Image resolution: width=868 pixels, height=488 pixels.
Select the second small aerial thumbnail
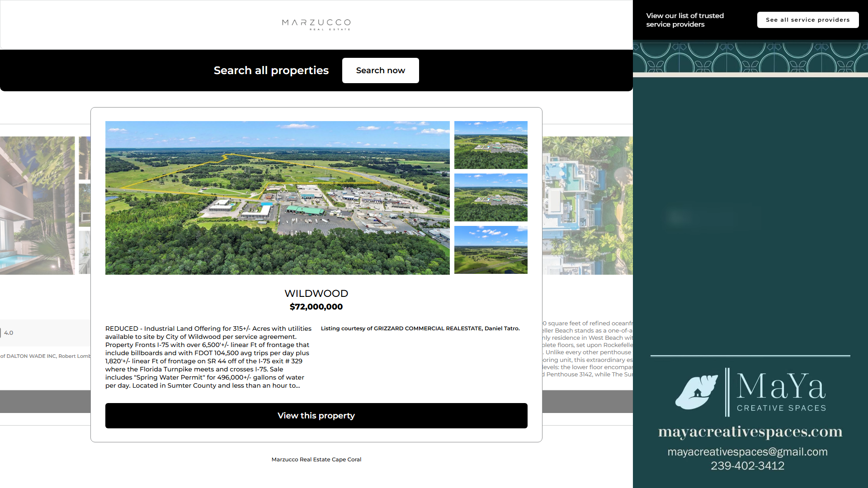(x=491, y=197)
